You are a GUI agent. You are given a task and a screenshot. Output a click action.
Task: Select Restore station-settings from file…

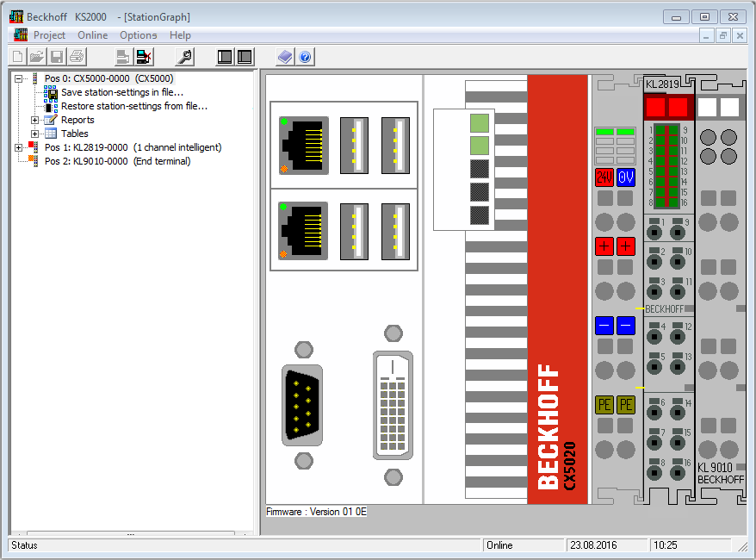tap(134, 106)
